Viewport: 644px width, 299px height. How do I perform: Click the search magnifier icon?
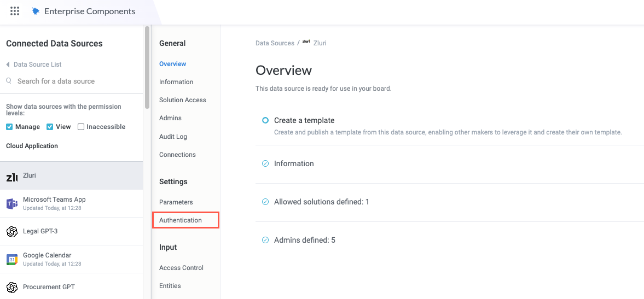9,81
